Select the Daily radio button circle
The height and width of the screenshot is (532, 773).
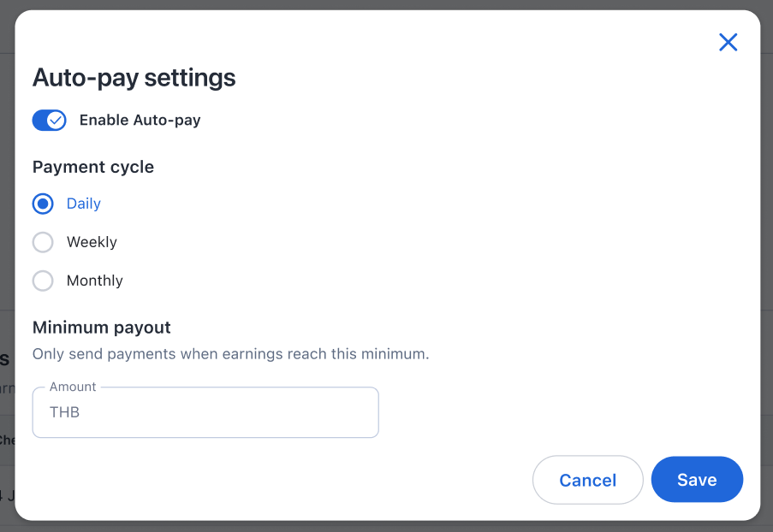tap(43, 204)
